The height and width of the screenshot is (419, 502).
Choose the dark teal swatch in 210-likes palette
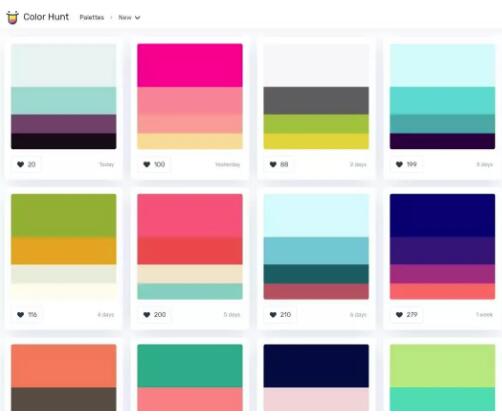pyautogui.click(x=316, y=274)
